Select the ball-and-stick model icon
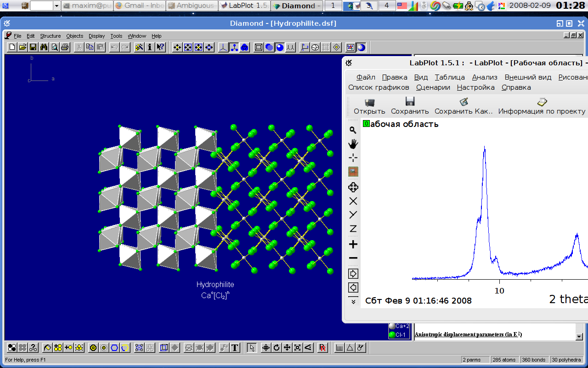This screenshot has height=368, width=588. coord(234,47)
